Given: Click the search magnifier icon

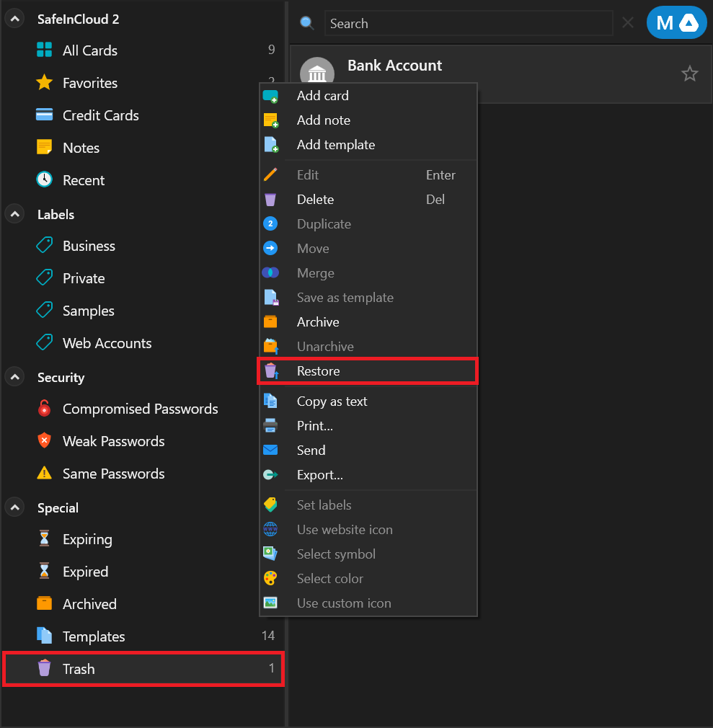Looking at the screenshot, I should coord(306,23).
